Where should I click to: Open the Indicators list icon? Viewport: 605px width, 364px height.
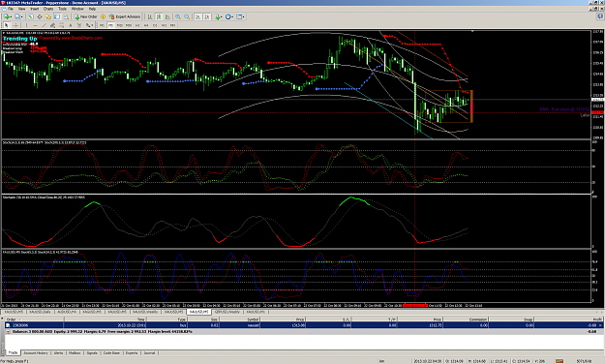pyautogui.click(x=218, y=16)
